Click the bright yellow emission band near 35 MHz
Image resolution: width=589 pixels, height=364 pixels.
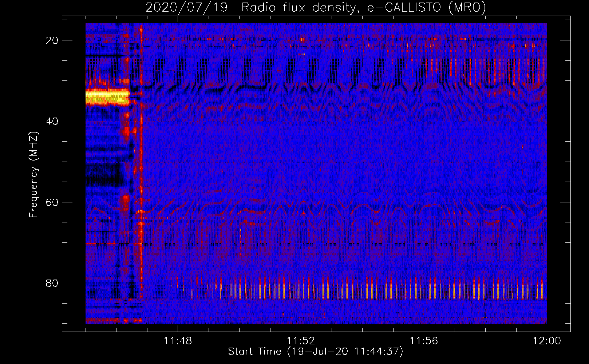[107, 97]
